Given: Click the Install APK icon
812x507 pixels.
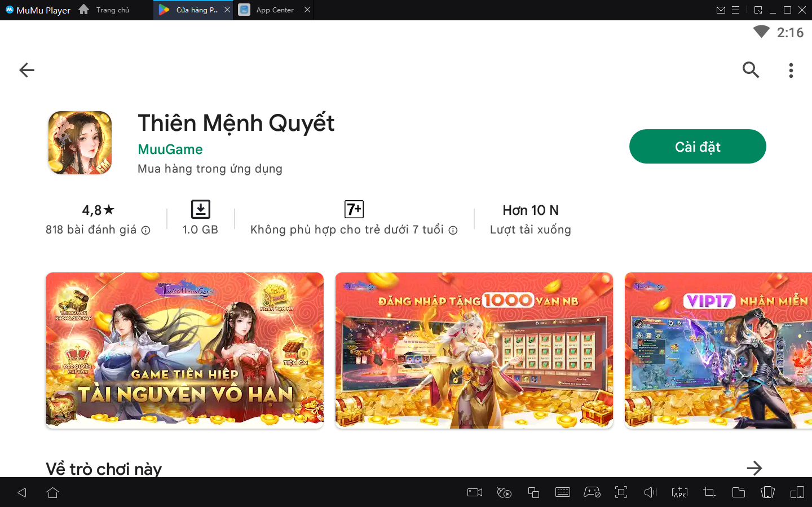Looking at the screenshot, I should (679, 492).
